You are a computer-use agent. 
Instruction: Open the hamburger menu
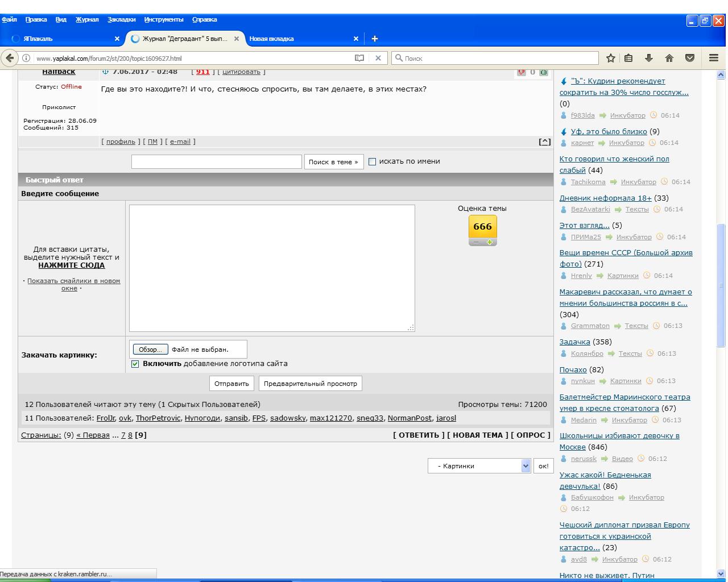tap(714, 58)
